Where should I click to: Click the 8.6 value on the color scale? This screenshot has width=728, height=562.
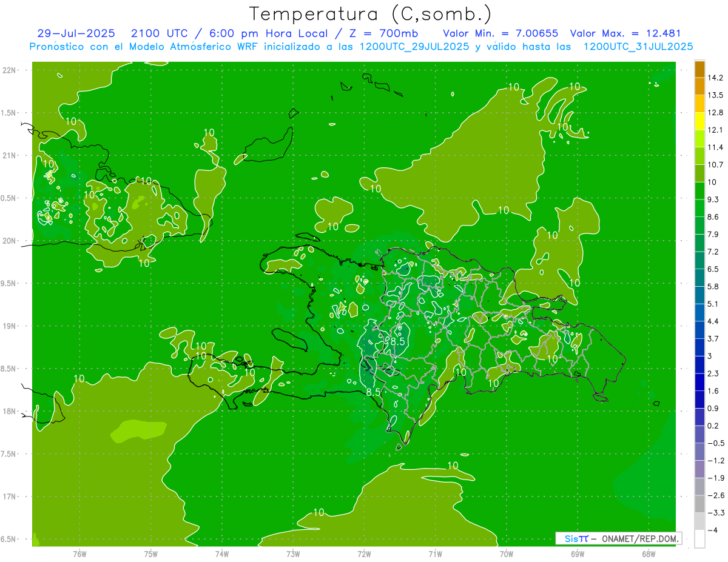714,217
